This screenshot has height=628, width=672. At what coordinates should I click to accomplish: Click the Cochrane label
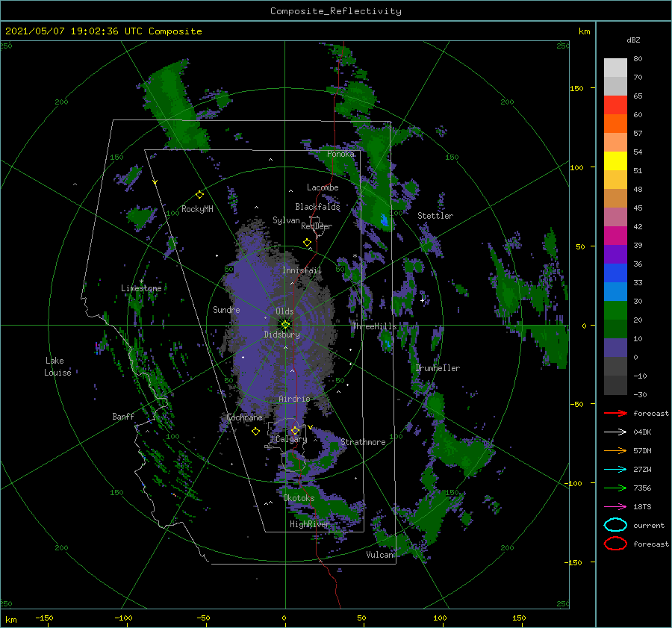(x=244, y=417)
